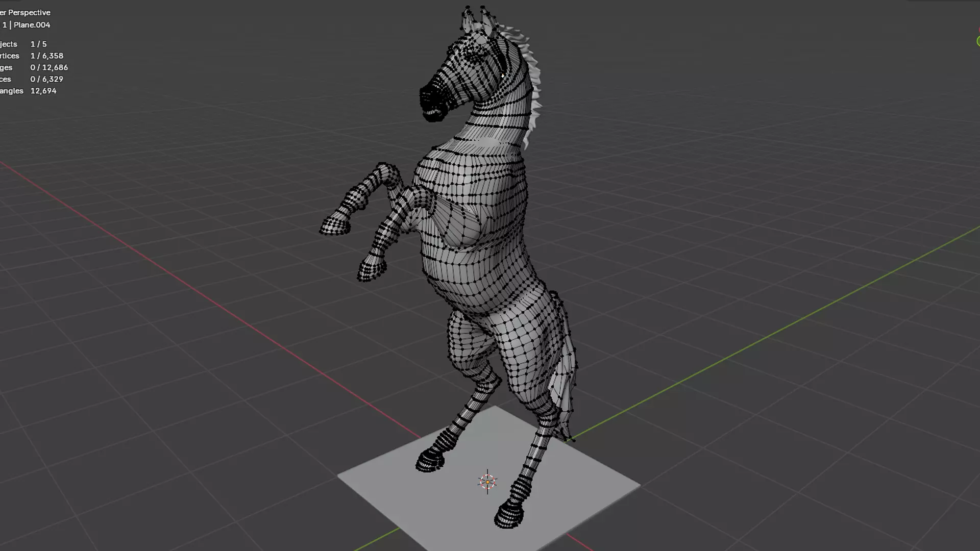Click the 3D cursor on the plane
The image size is (980, 551).
click(487, 482)
